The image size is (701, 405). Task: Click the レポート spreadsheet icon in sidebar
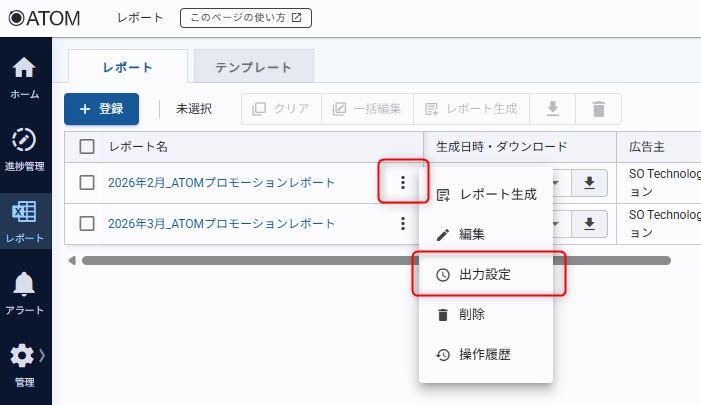pyautogui.click(x=25, y=213)
